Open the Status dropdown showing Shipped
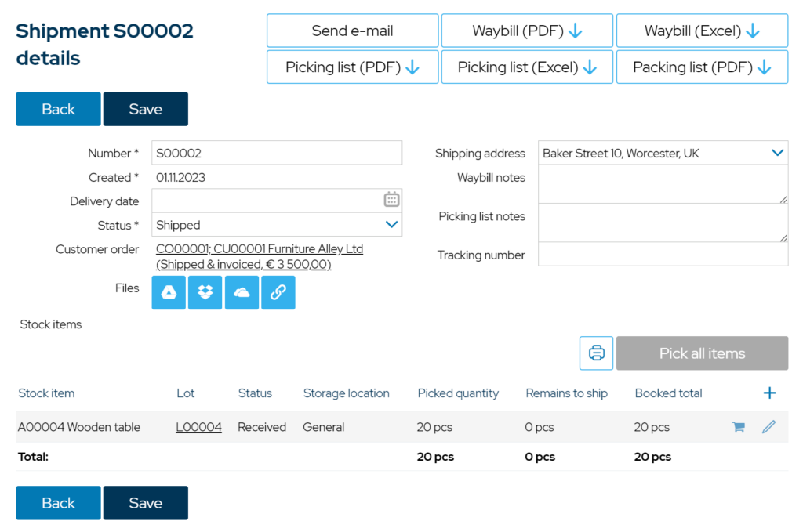The image size is (803, 532). pyautogui.click(x=276, y=224)
